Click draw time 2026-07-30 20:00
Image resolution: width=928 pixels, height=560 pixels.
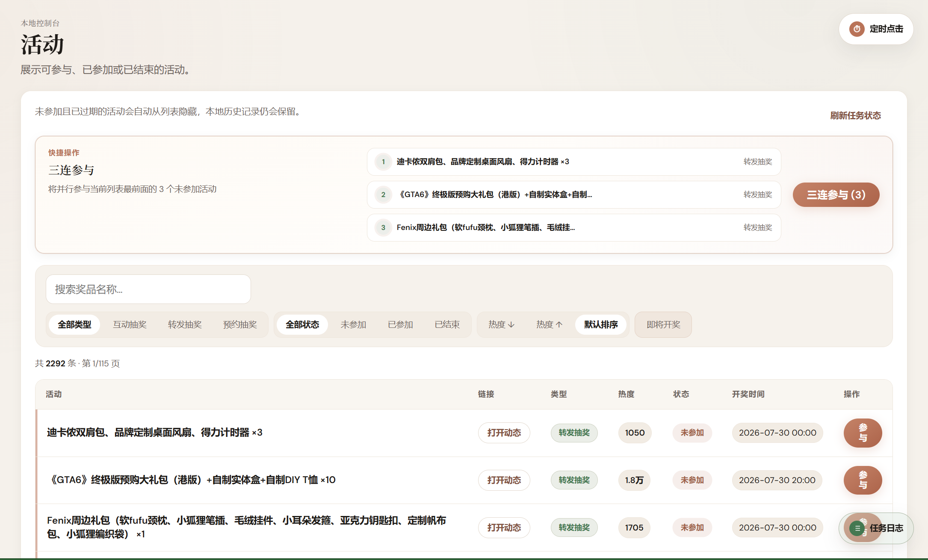777,480
